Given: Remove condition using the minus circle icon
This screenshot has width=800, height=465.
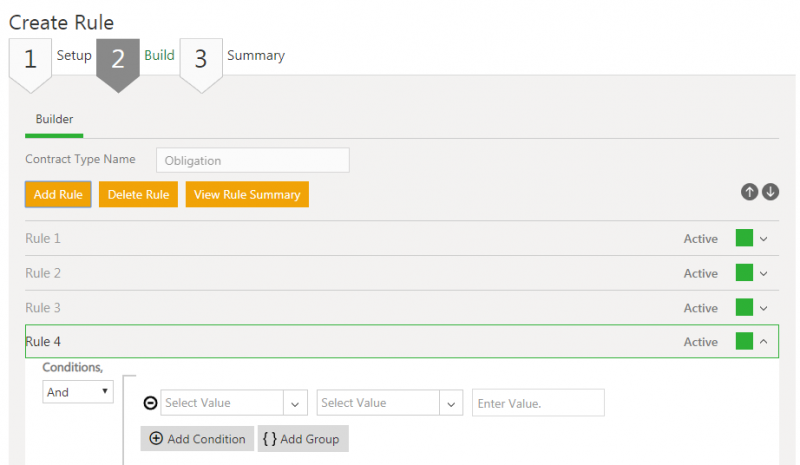Looking at the screenshot, I should click(x=150, y=403).
